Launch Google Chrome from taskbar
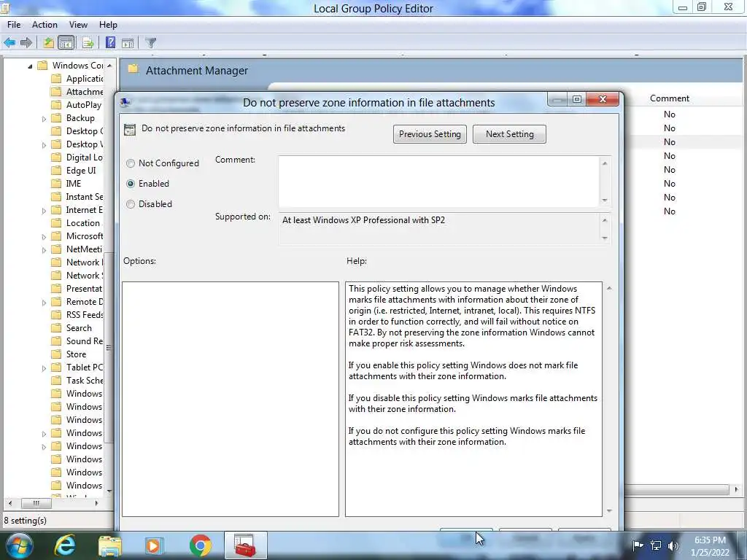 pyautogui.click(x=200, y=545)
